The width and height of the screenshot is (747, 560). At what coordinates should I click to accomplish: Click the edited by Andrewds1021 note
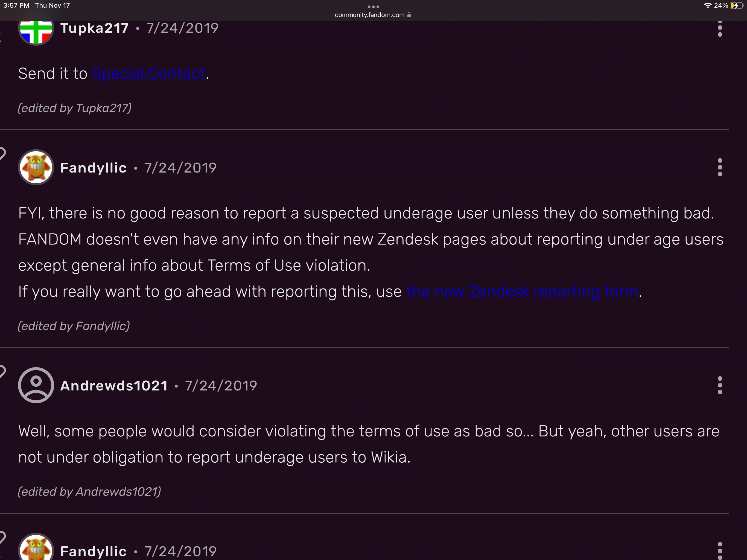coord(89,492)
